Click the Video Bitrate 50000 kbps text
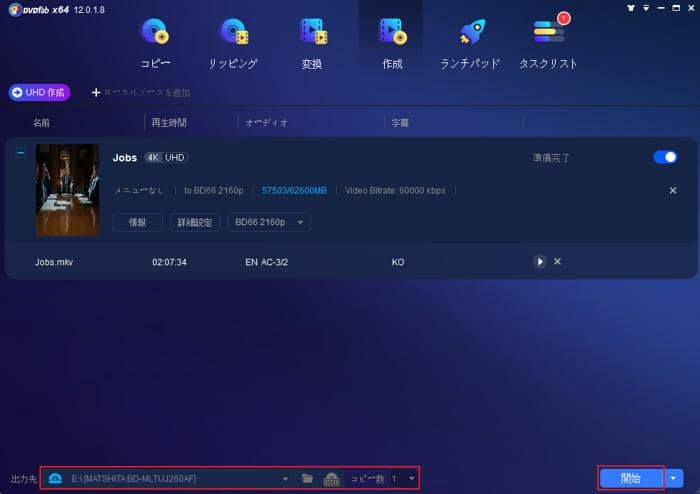The image size is (700, 494). pyautogui.click(x=395, y=191)
